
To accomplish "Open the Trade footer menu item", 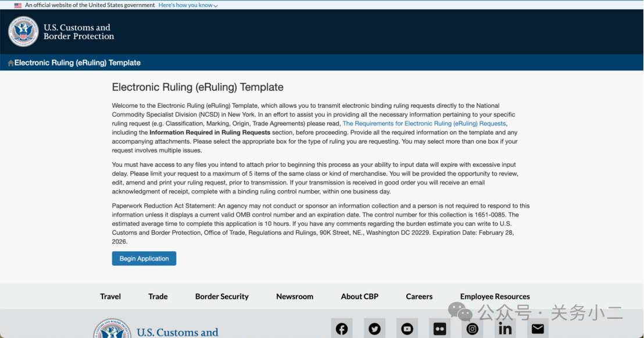I will tap(158, 297).
